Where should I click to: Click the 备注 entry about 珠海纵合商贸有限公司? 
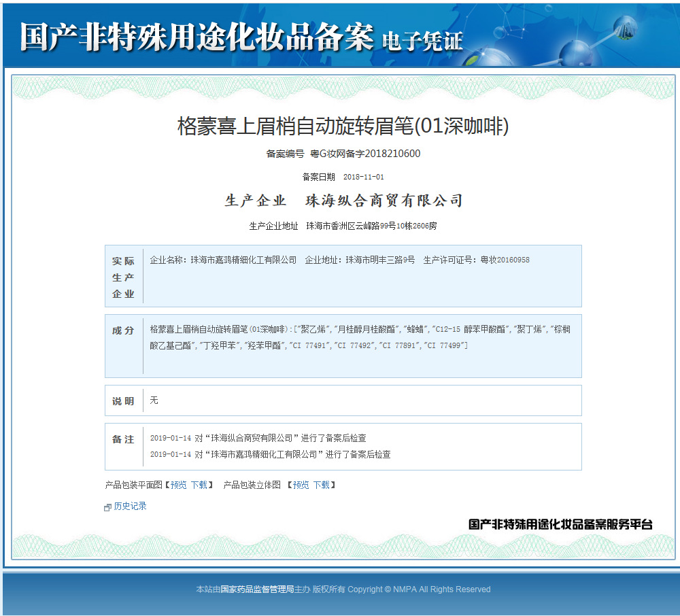(258, 438)
